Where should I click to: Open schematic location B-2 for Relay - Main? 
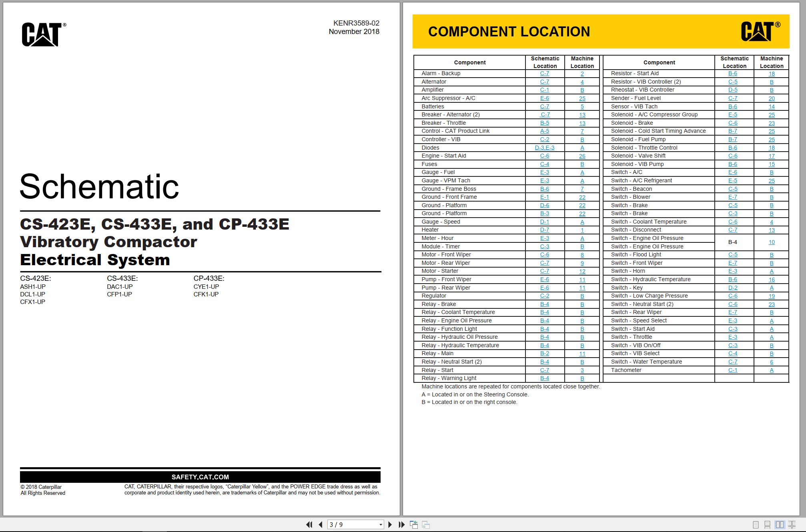coord(544,354)
